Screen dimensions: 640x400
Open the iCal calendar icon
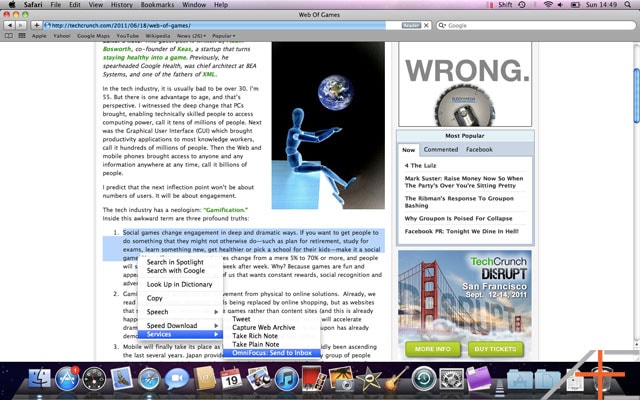click(x=231, y=378)
